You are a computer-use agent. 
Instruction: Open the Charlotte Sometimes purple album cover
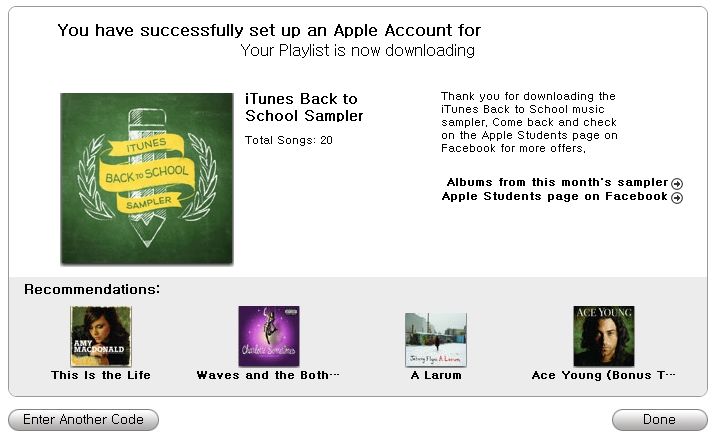[269, 336]
